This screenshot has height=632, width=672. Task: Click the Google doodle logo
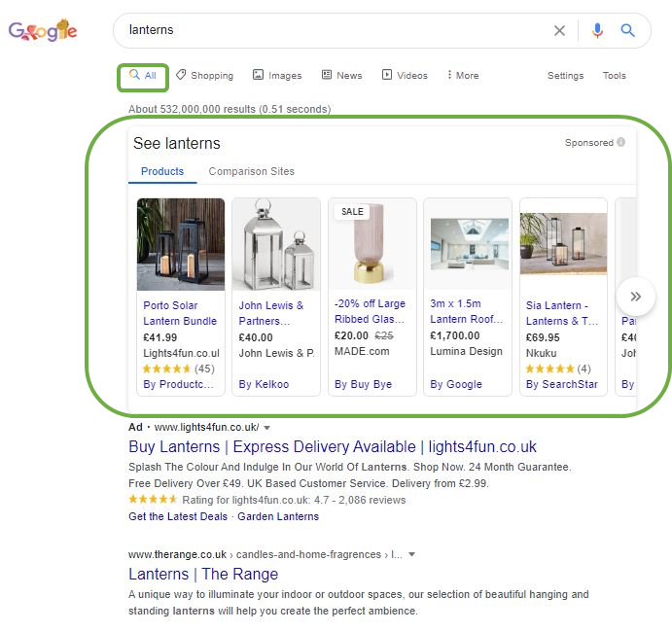tap(43, 30)
